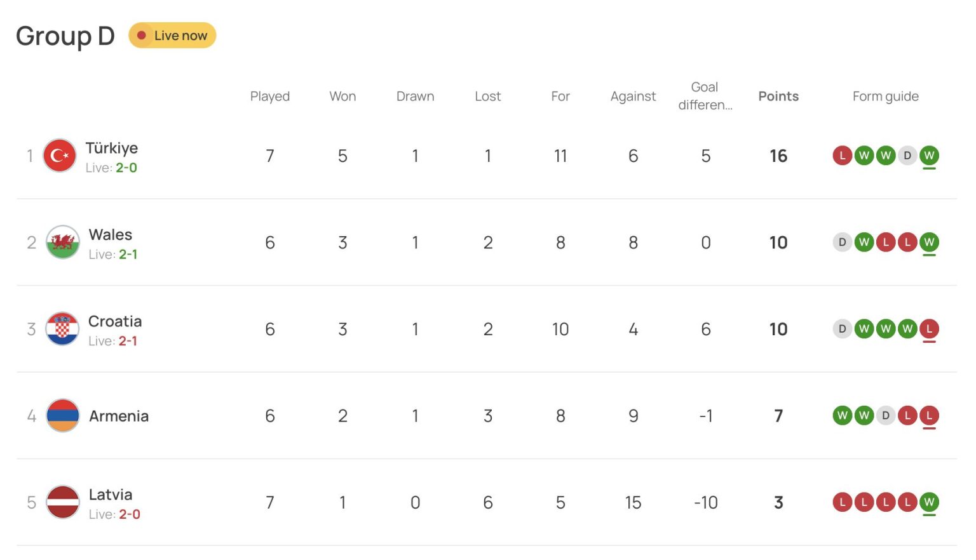Click Türkiye's first red L form badge
Screen dimensions: 976x560
click(x=843, y=156)
